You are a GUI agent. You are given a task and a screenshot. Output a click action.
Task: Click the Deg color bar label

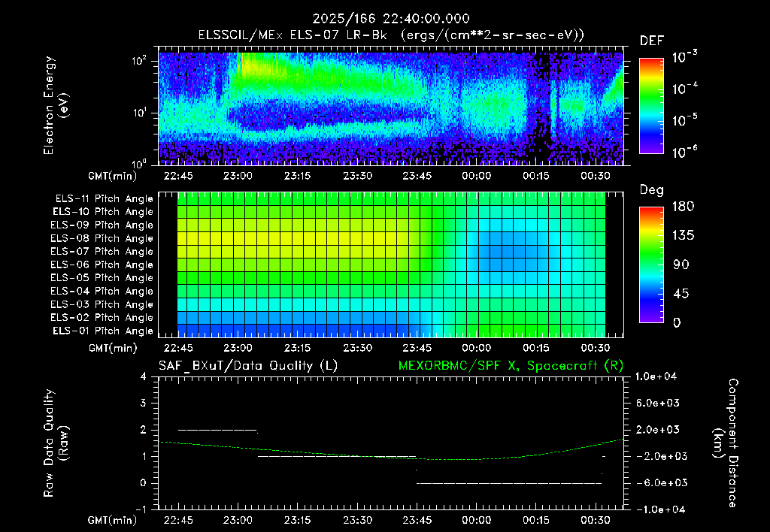(x=652, y=190)
